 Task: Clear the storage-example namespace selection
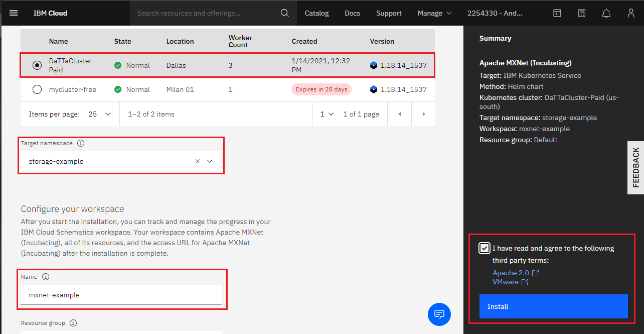197,161
